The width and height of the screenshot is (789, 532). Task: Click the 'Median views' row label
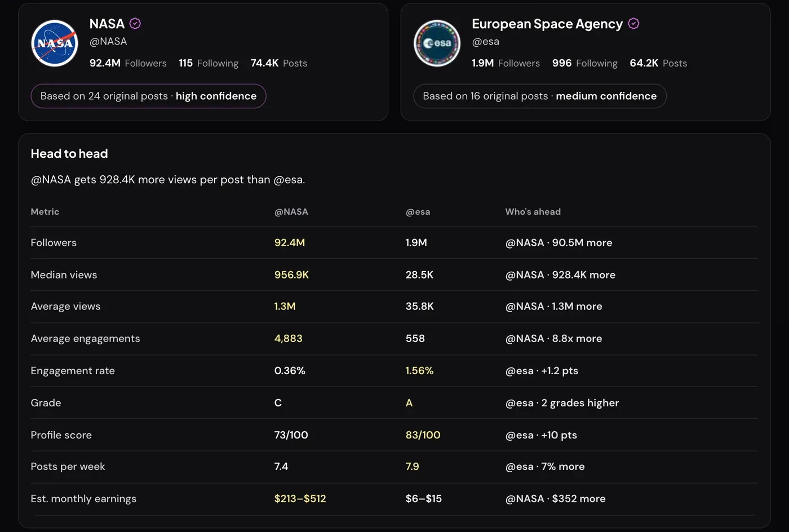point(64,275)
